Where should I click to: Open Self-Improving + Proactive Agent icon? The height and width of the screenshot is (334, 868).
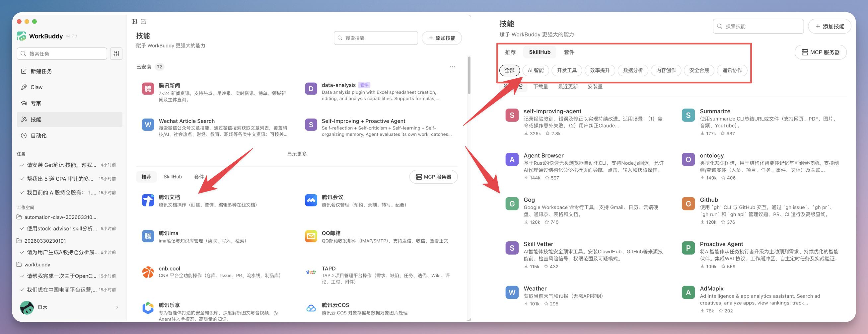click(311, 125)
